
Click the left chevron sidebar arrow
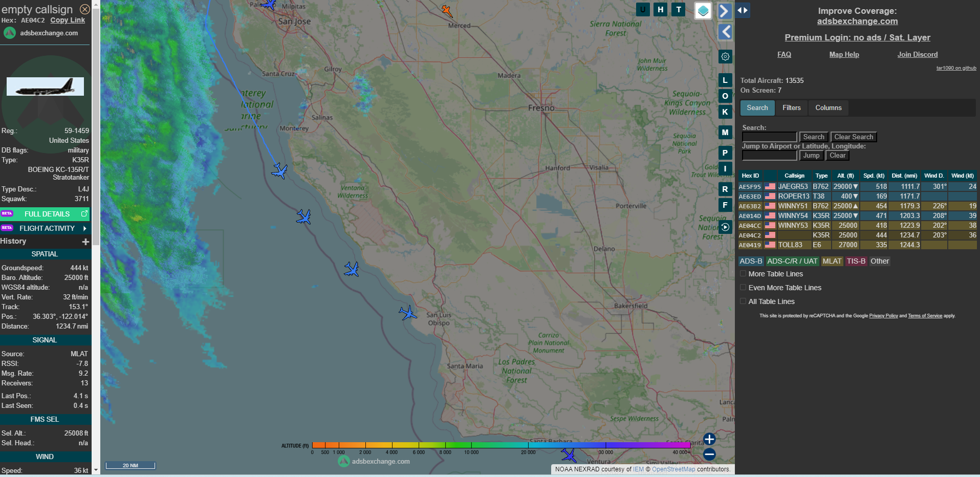coord(725,32)
